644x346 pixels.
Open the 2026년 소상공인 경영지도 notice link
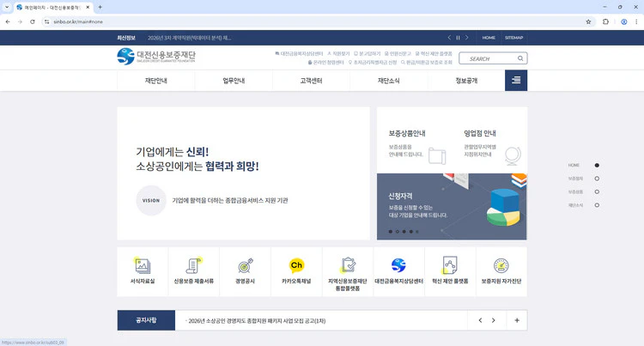(x=256, y=321)
